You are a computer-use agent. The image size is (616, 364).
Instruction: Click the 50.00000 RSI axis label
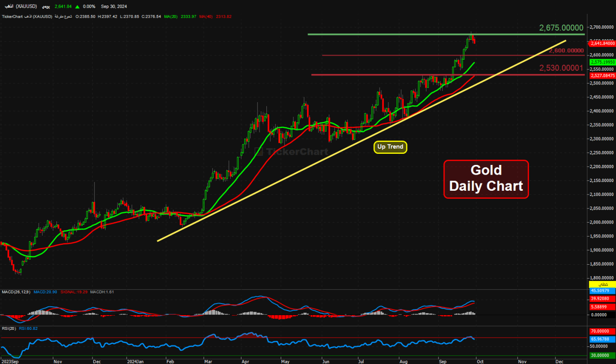coord(599,346)
